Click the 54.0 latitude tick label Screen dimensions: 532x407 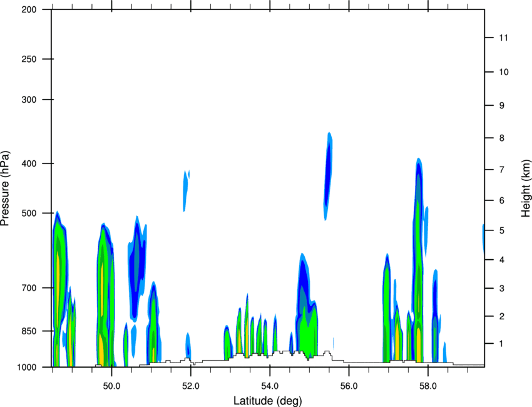tap(270, 386)
